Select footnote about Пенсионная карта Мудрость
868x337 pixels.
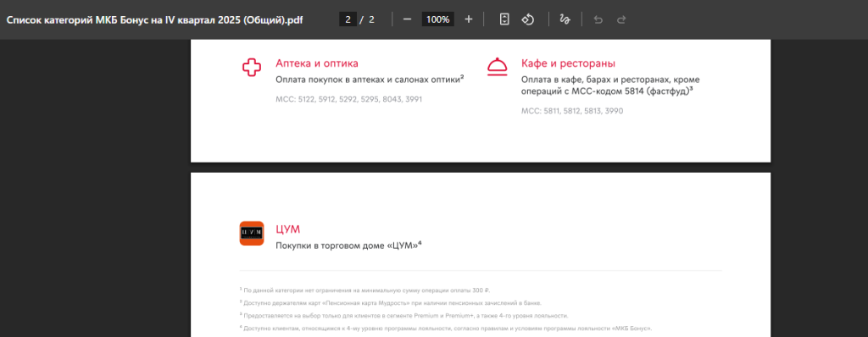(390, 302)
